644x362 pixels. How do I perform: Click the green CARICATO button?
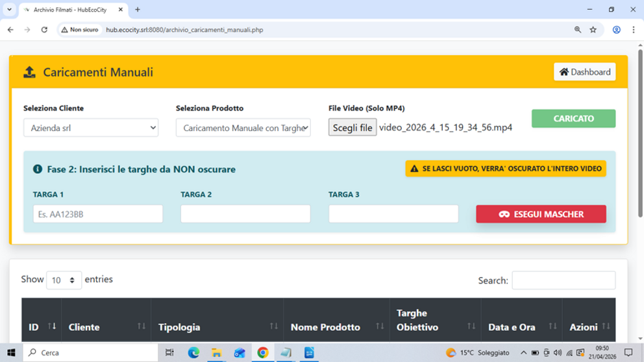coord(573,119)
